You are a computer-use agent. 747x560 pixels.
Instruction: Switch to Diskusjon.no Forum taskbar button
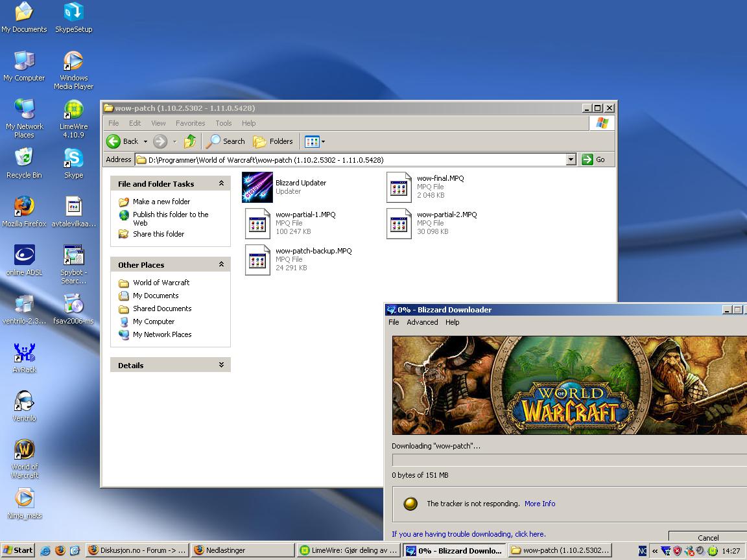[x=137, y=550]
